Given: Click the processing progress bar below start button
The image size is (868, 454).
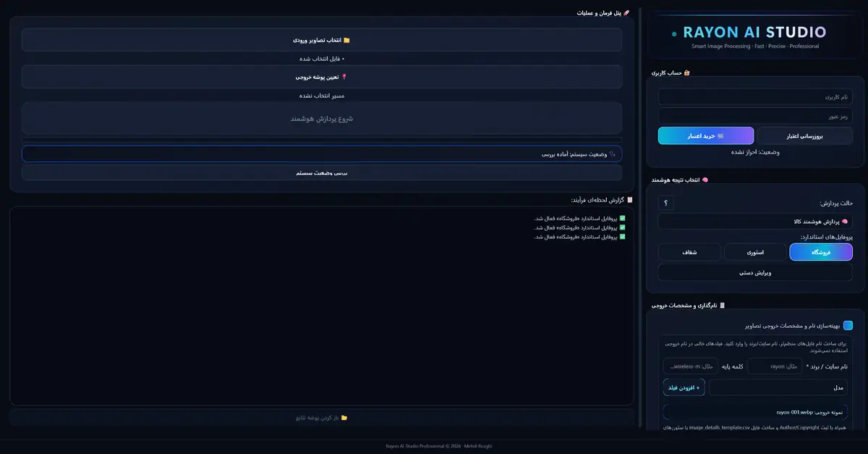Looking at the screenshot, I should tap(322, 140).
